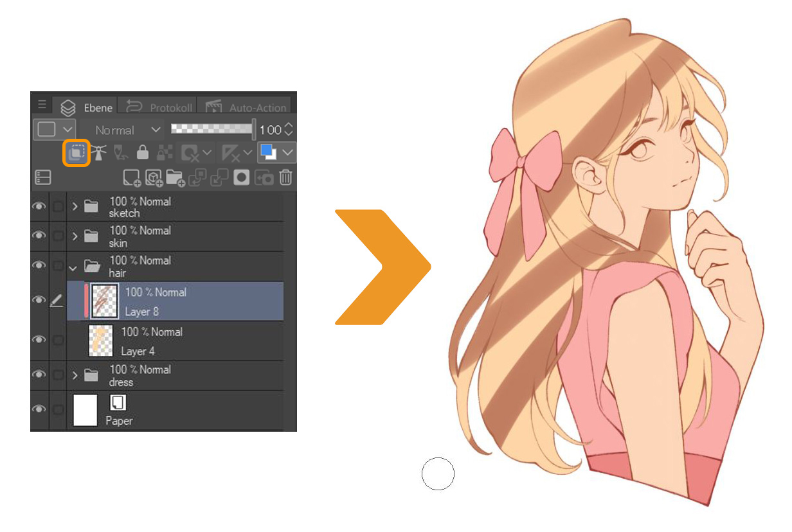Screen dimensions: 792x532
Task: Click the Lock Layer padlock icon
Action: click(x=143, y=153)
